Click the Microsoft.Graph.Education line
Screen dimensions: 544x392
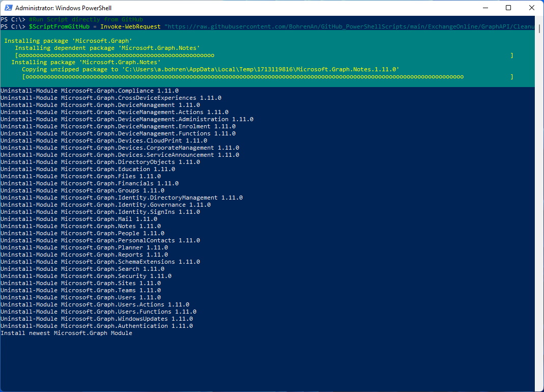tap(88, 169)
